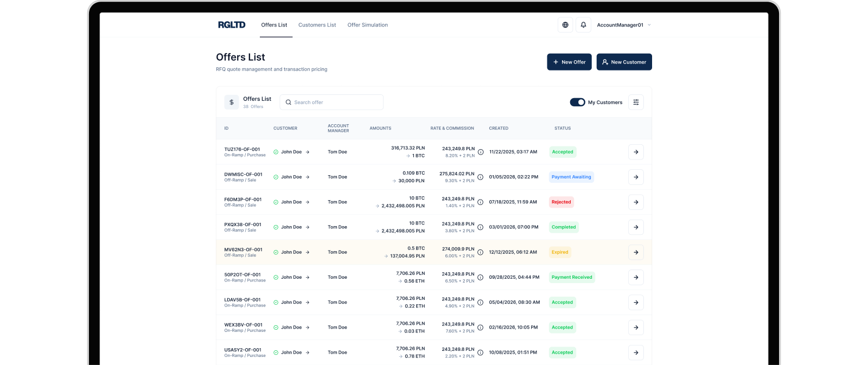Select offer ID PXQX38-OF-001
Image resolution: width=868 pixels, height=365 pixels.
point(242,225)
